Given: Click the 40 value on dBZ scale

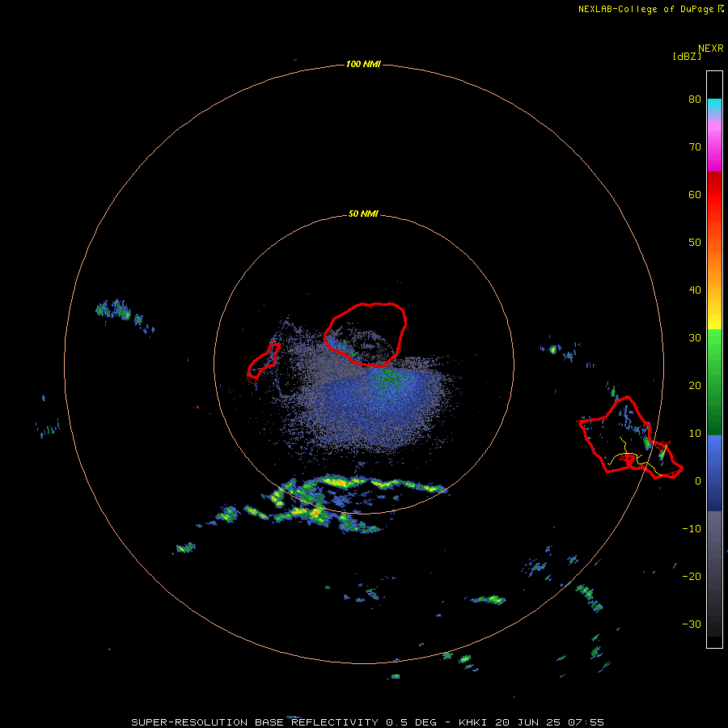Looking at the screenshot, I should (x=695, y=290).
